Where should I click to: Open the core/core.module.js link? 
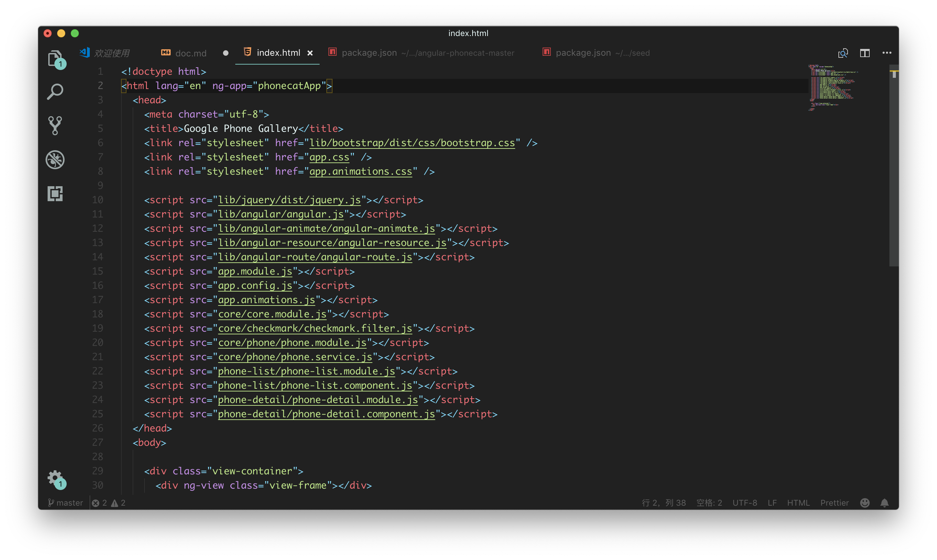click(272, 314)
